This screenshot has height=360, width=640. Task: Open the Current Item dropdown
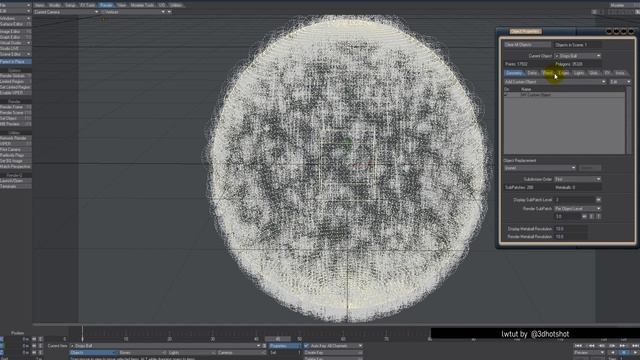(x=165, y=346)
